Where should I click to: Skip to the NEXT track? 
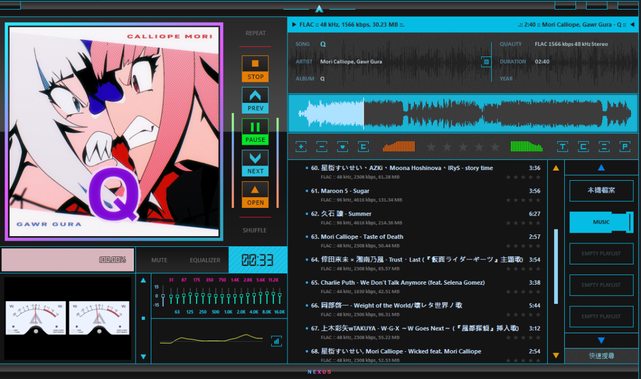pos(255,163)
